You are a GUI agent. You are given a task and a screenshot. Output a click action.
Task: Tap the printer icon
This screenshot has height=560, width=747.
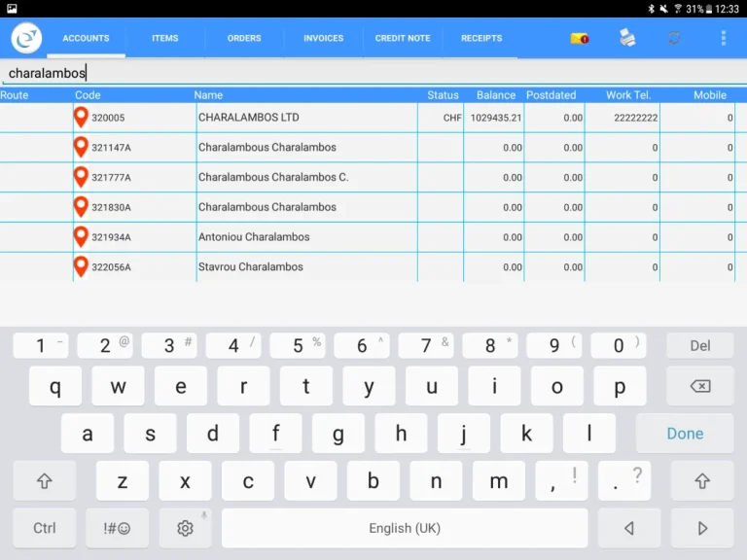627,38
